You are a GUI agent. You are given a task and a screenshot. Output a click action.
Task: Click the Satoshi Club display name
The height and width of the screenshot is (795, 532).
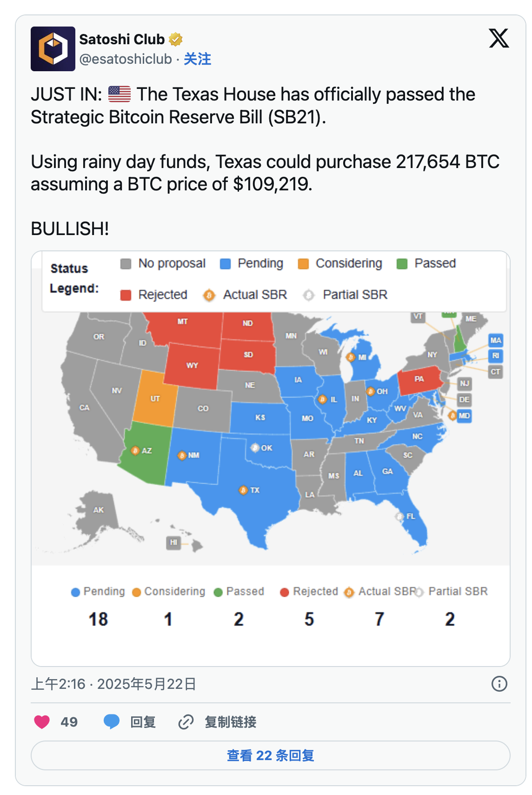122,40
